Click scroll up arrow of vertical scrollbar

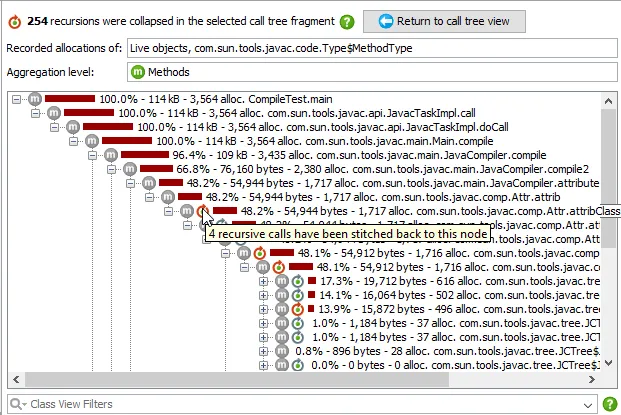[609, 101]
